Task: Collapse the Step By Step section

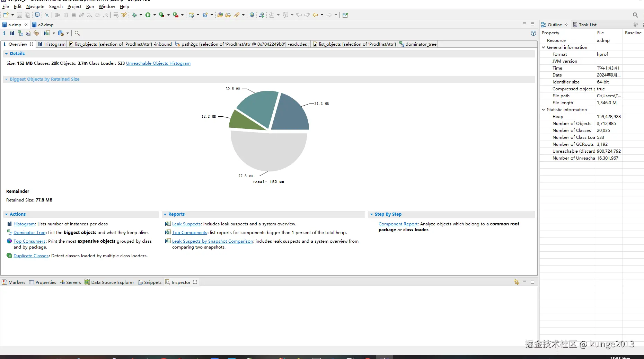Action: coord(371,214)
